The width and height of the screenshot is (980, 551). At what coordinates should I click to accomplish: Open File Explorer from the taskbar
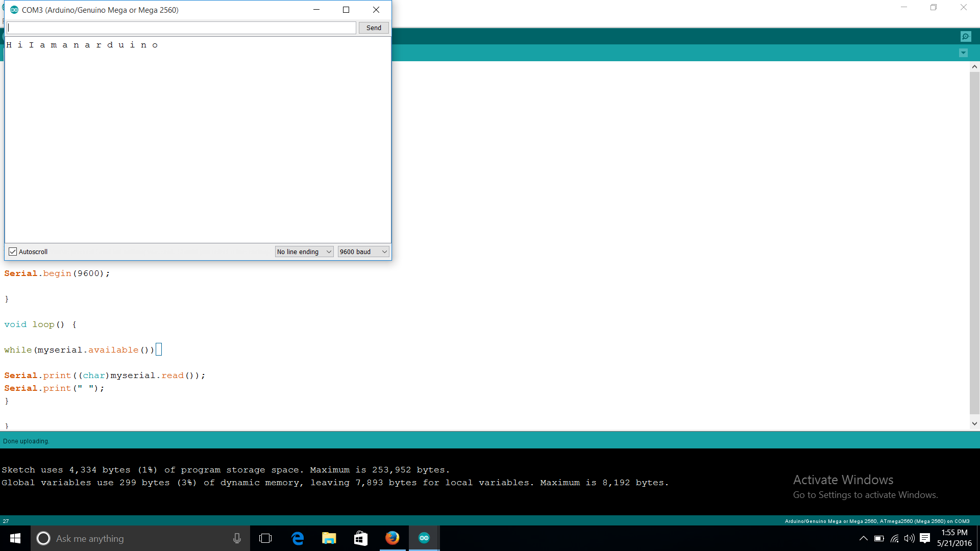pyautogui.click(x=329, y=538)
